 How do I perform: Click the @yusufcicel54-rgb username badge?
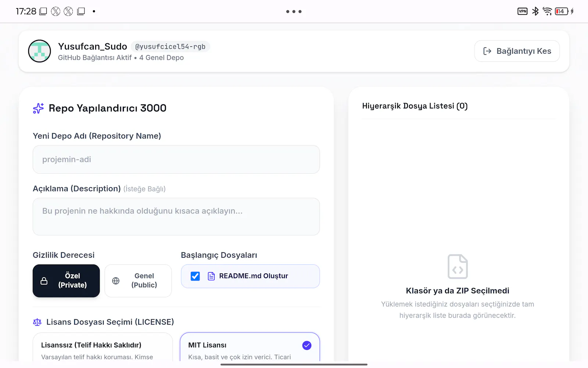170,47
